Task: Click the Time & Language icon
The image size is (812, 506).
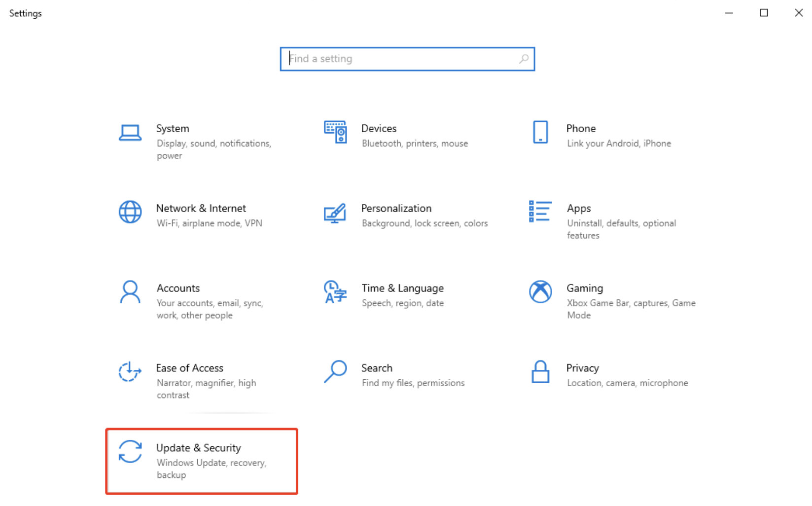Action: 335,292
